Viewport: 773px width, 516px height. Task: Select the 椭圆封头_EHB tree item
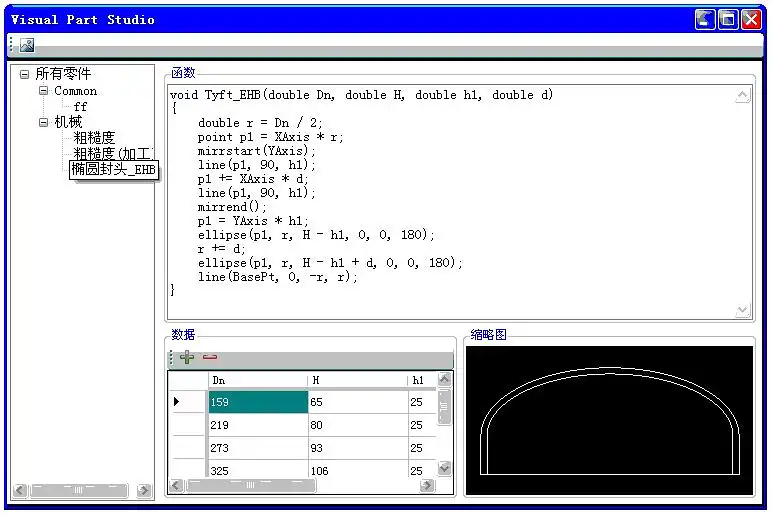pos(114,170)
